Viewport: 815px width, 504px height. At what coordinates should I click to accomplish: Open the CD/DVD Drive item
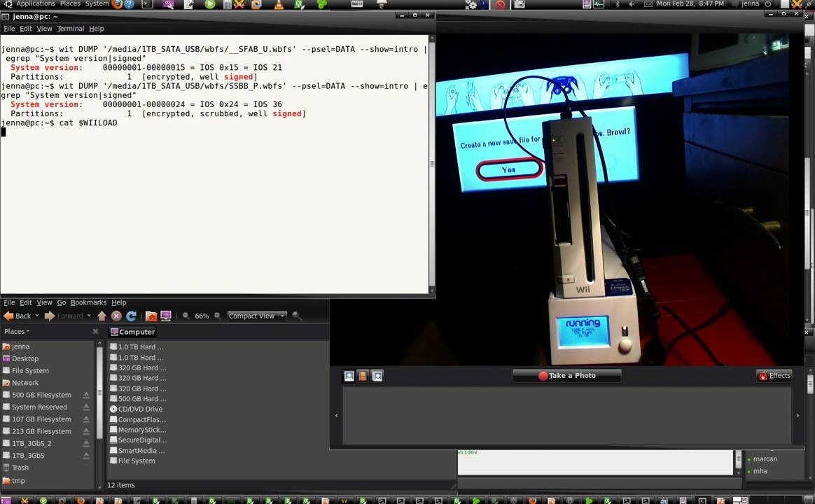[136, 409]
